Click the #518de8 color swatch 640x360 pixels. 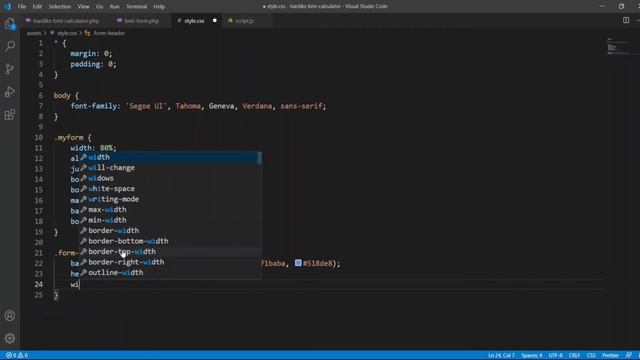[298, 263]
